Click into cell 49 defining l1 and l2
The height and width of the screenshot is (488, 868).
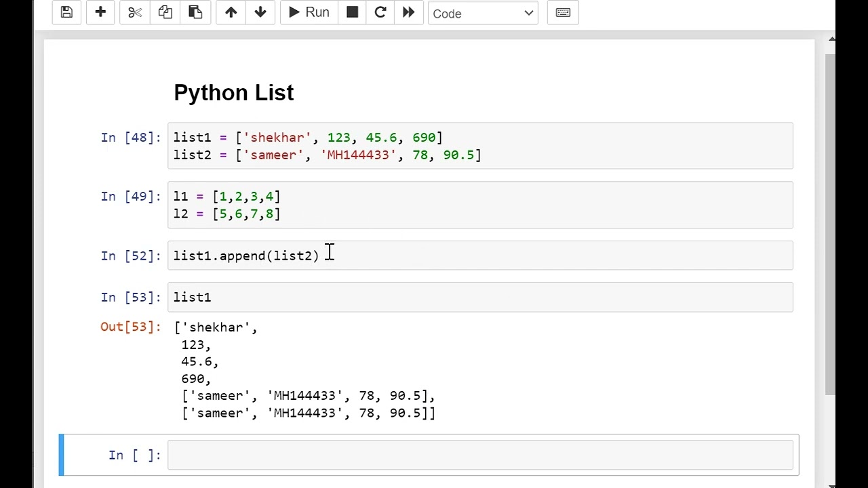[480, 205]
